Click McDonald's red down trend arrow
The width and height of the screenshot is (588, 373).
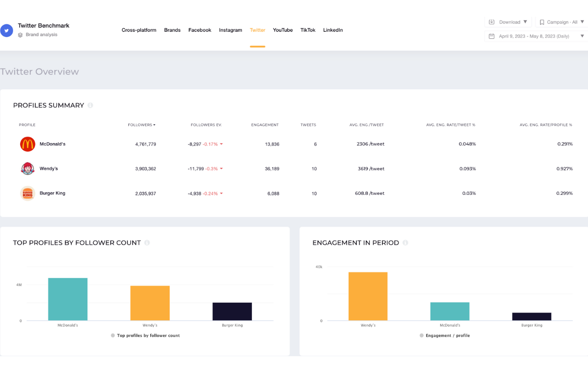tap(221, 145)
